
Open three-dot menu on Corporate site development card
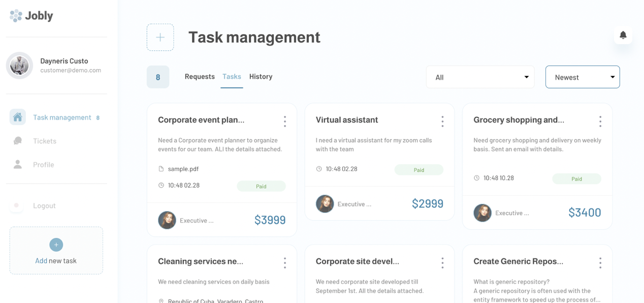pyautogui.click(x=442, y=262)
